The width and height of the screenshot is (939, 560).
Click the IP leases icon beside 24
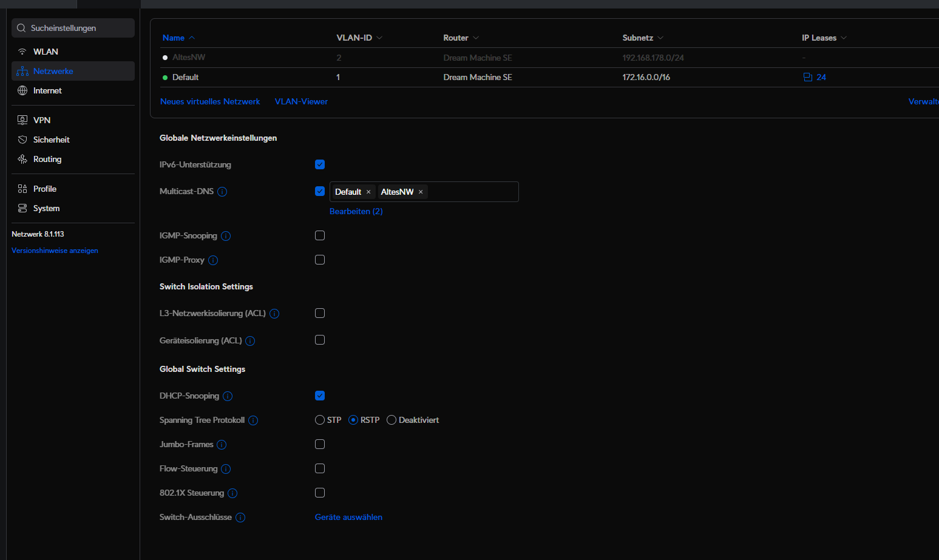tap(808, 77)
